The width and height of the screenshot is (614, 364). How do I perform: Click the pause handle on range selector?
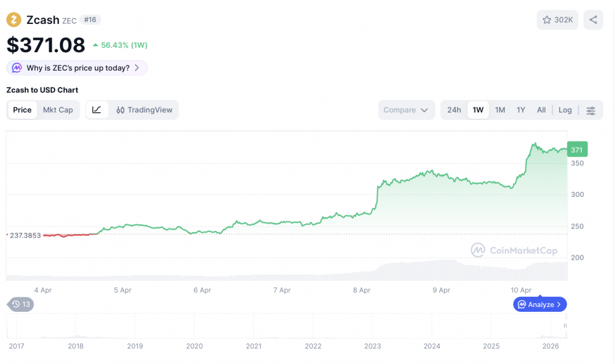coord(564,326)
